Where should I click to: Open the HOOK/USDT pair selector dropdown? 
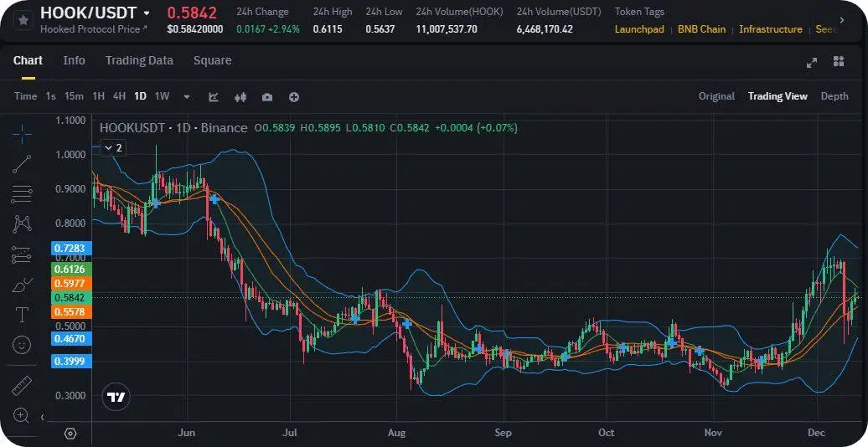147,13
